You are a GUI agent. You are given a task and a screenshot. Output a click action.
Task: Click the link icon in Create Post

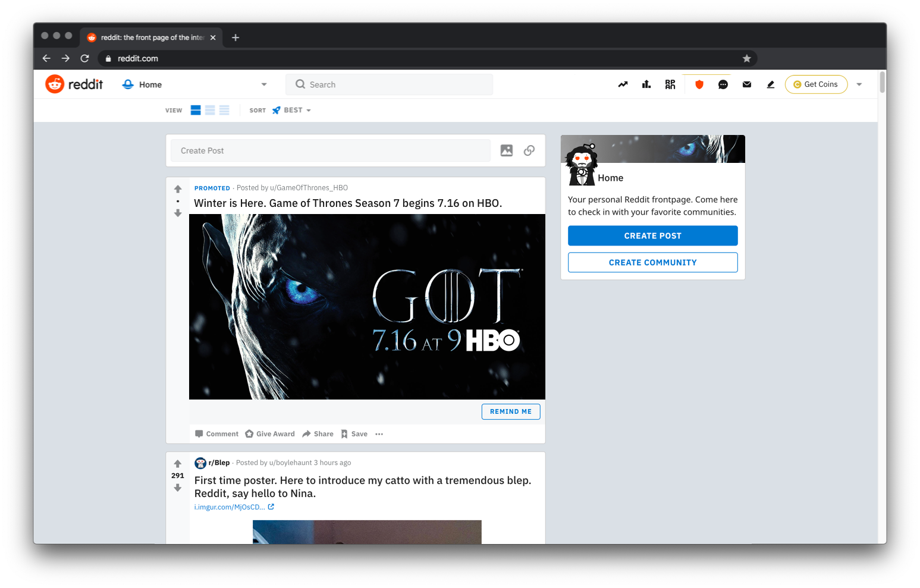(529, 150)
